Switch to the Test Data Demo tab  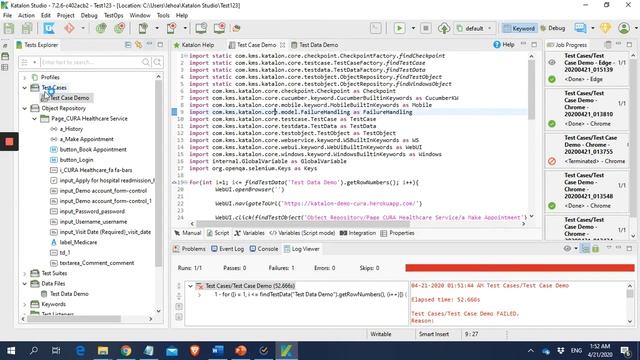click(315, 44)
